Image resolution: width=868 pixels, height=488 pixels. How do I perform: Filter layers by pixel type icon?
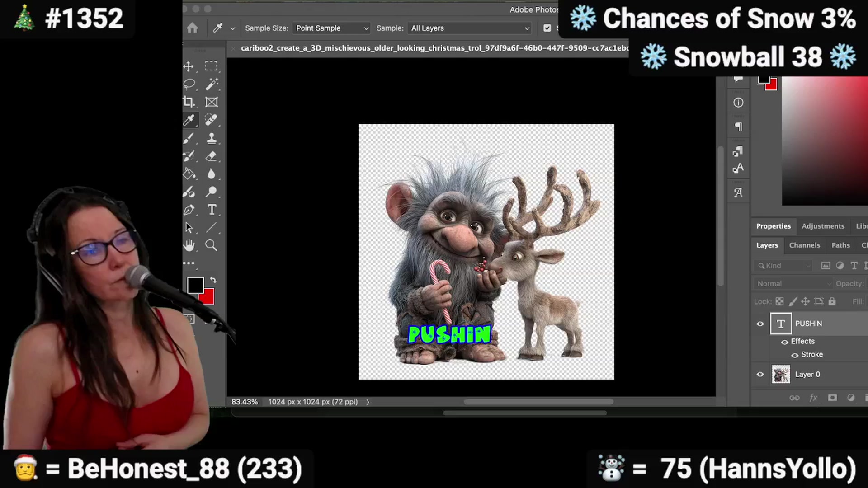click(x=826, y=266)
